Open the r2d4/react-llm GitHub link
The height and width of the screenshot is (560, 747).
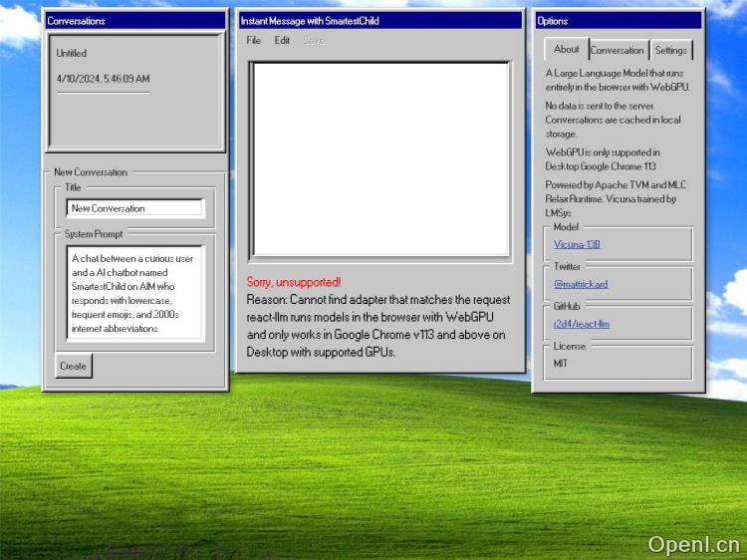tap(582, 324)
